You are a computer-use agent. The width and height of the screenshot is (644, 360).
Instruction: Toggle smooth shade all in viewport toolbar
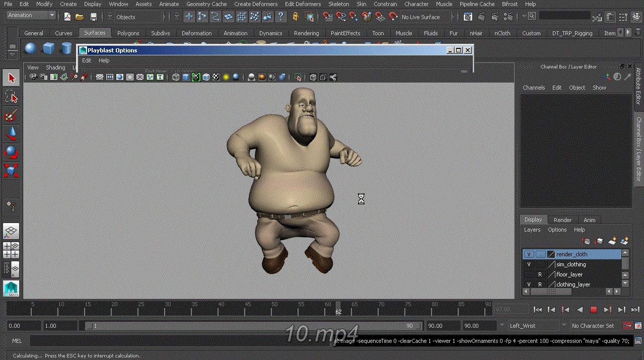185,77
